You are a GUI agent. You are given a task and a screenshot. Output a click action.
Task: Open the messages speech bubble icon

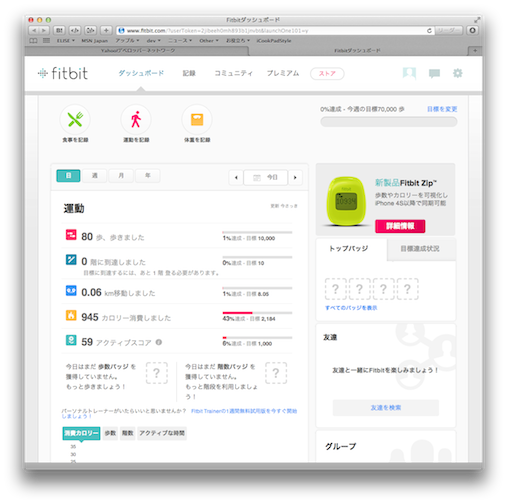tap(434, 73)
